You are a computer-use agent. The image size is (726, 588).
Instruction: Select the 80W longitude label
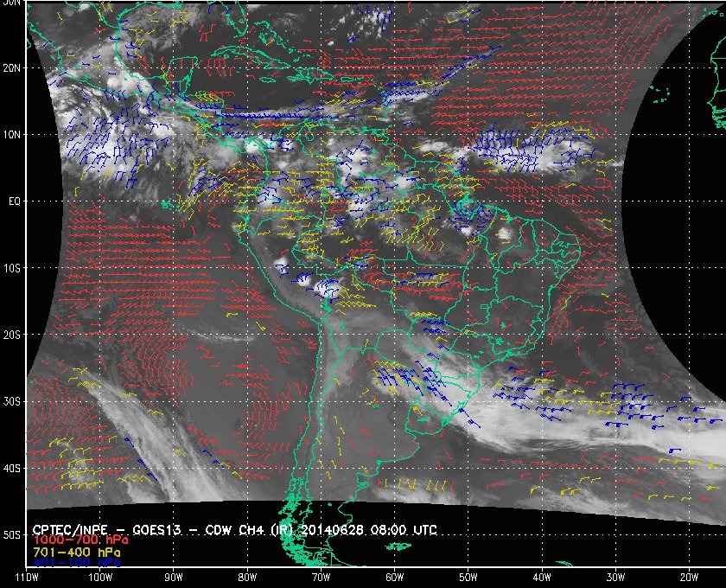click(x=247, y=578)
